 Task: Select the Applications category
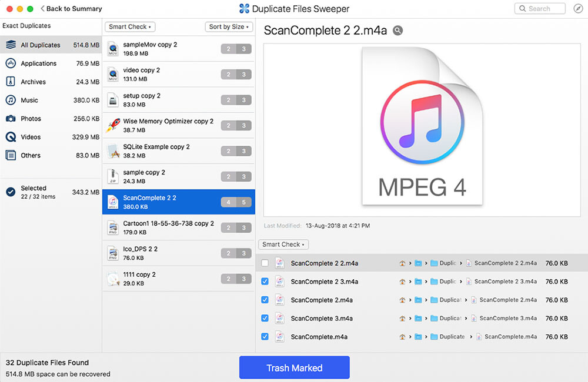pos(51,63)
